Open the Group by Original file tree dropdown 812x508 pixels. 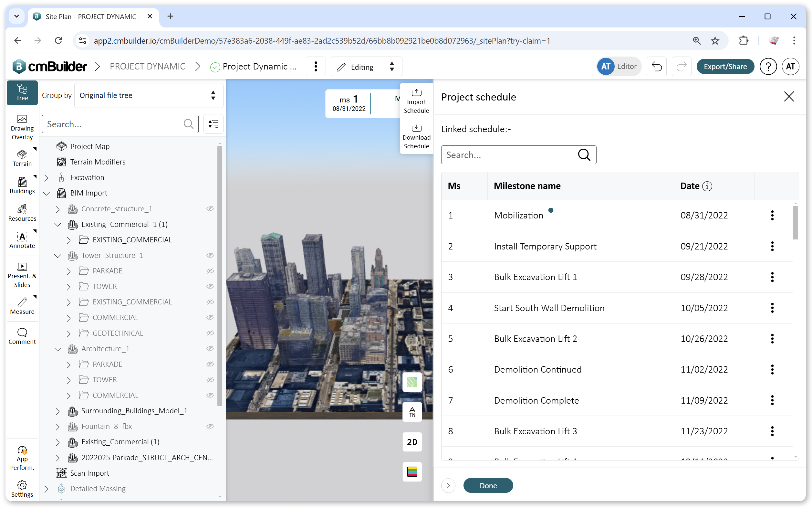point(149,95)
